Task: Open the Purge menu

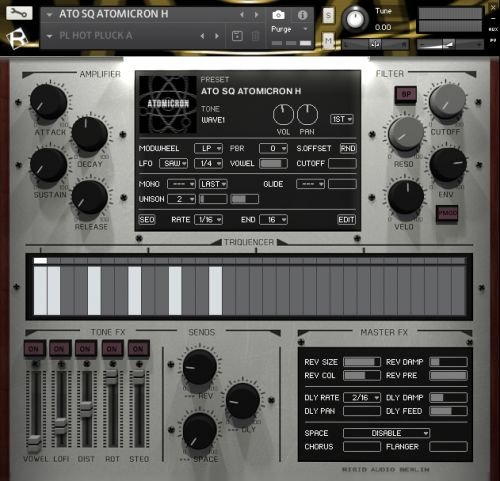Action: tap(289, 29)
